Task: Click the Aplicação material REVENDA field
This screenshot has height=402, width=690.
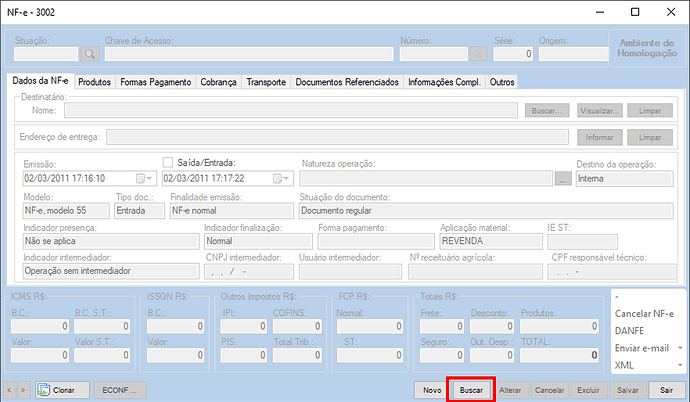Action: point(491,241)
